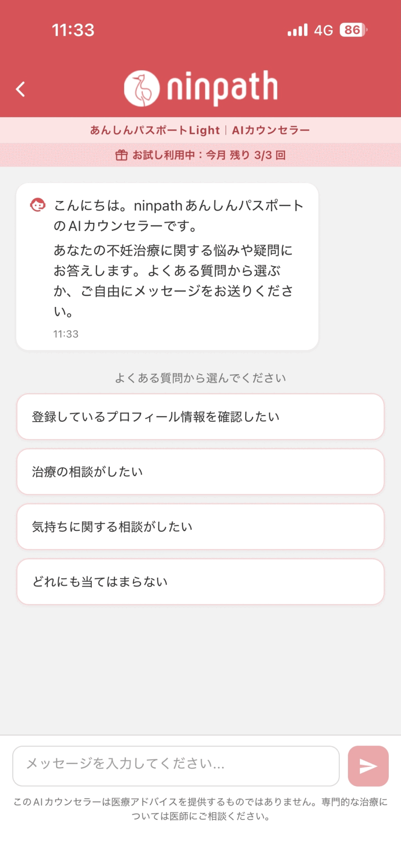Choose 気持ちに関する相談がしたい option

(x=200, y=527)
